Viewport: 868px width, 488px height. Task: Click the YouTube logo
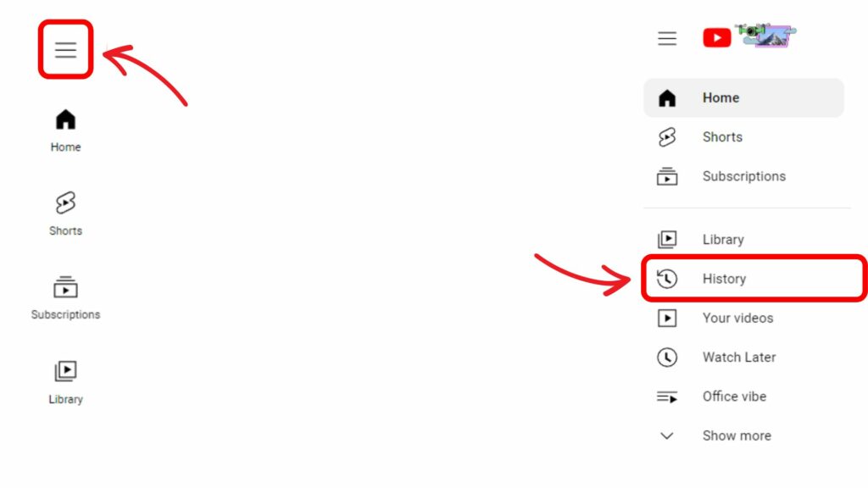(x=716, y=37)
